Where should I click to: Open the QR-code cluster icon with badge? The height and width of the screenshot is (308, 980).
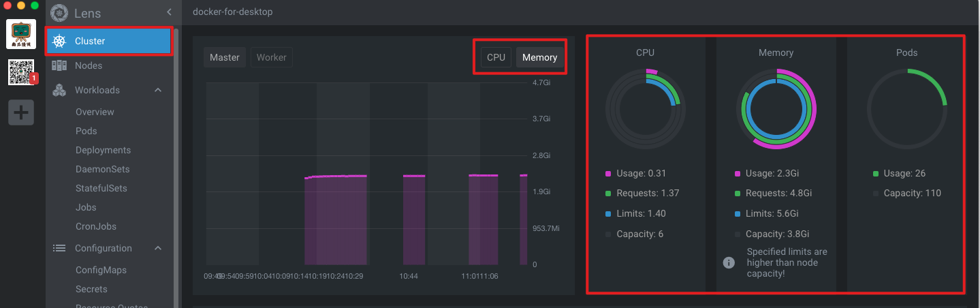21,72
